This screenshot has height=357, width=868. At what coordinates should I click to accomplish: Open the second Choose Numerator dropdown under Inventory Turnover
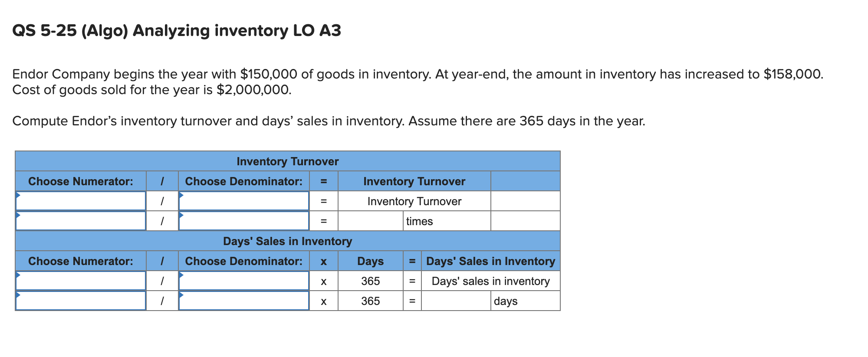[x=80, y=221]
